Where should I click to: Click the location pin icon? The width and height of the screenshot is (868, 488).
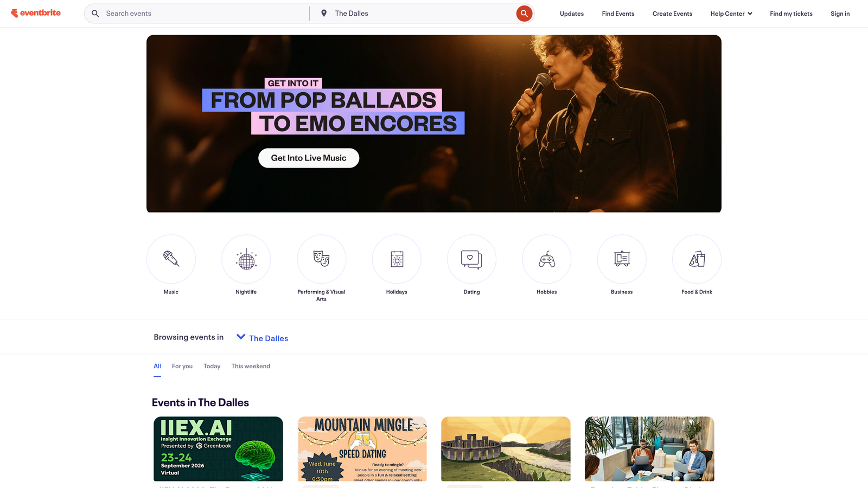point(324,14)
